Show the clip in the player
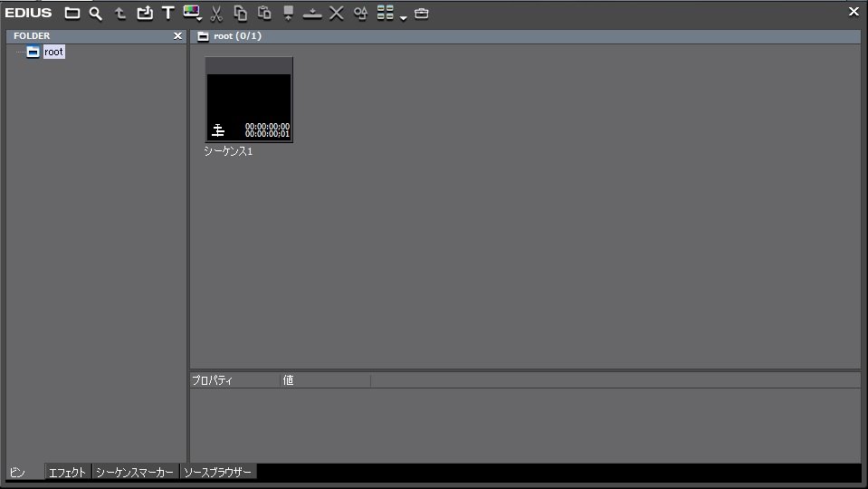 [288, 14]
